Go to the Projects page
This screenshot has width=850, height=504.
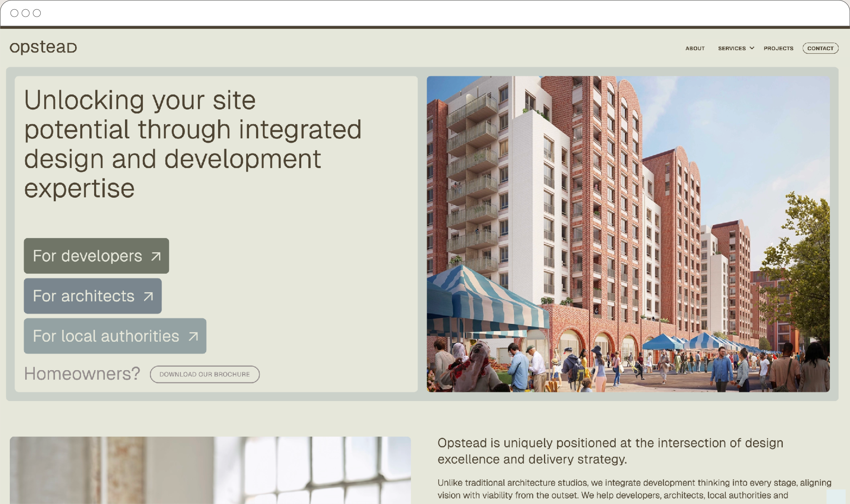[778, 48]
